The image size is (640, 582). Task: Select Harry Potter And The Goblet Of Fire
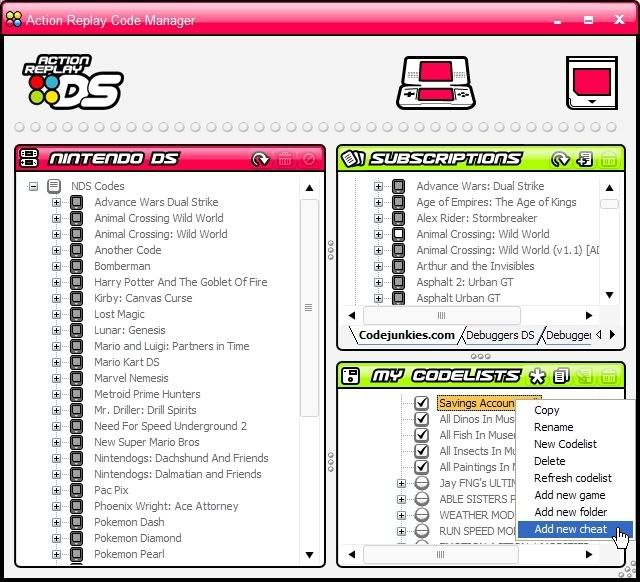(181, 282)
